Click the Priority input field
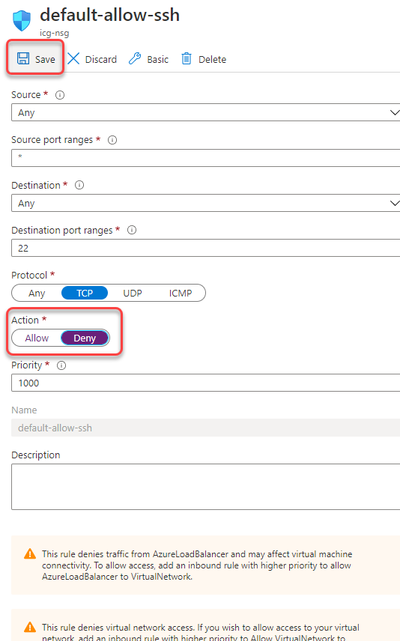The width and height of the screenshot is (400, 641). 205,383
